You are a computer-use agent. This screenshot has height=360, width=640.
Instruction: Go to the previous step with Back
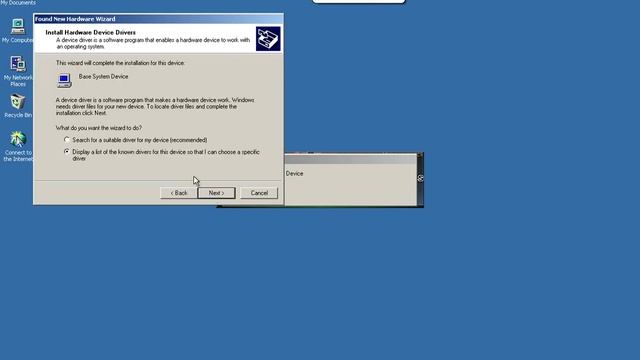click(x=178, y=193)
